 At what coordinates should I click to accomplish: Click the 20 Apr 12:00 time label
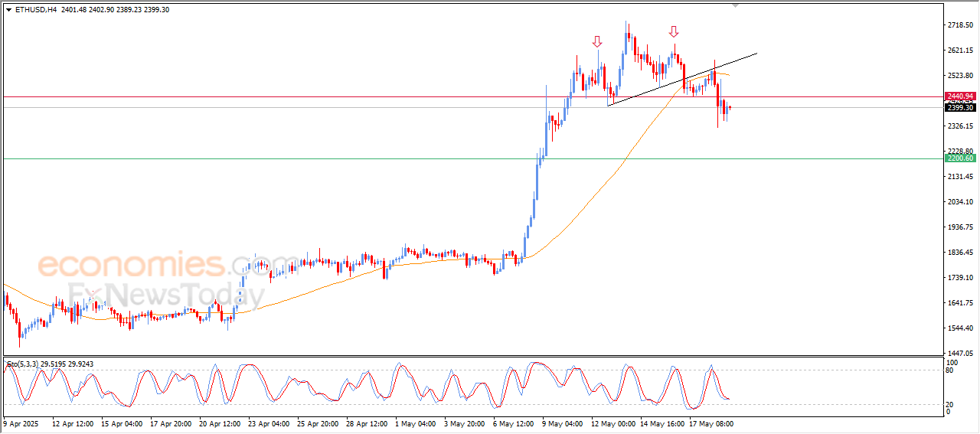tap(220, 423)
